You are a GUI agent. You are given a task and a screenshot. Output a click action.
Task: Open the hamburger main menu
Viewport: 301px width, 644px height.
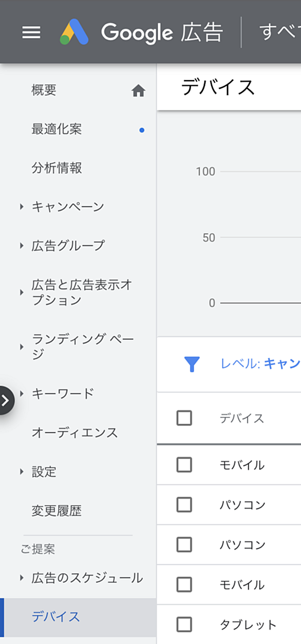coord(31,33)
